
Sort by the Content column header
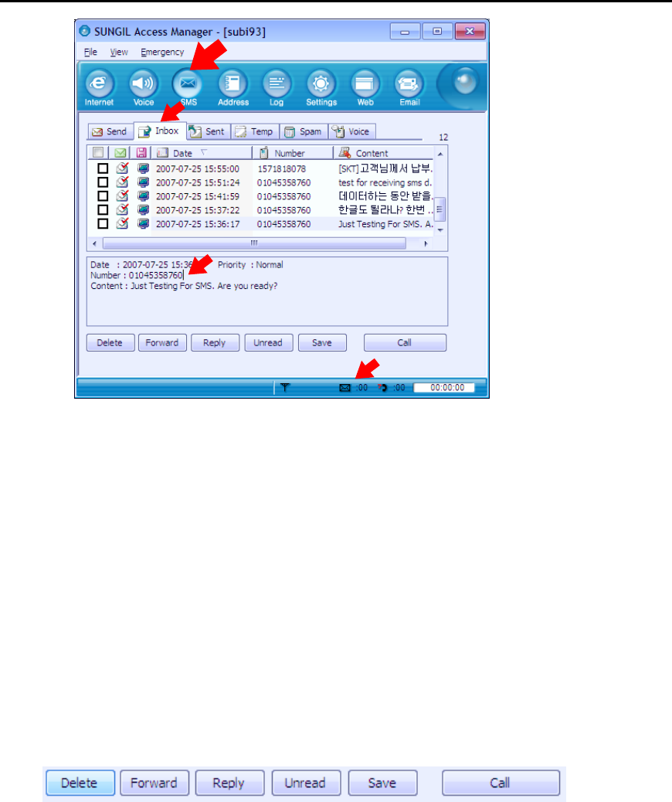(383, 153)
